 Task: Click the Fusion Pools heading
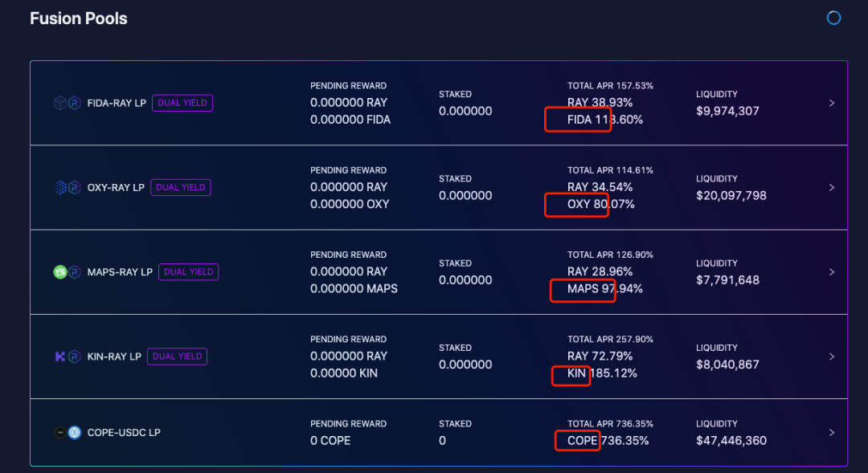(x=79, y=18)
